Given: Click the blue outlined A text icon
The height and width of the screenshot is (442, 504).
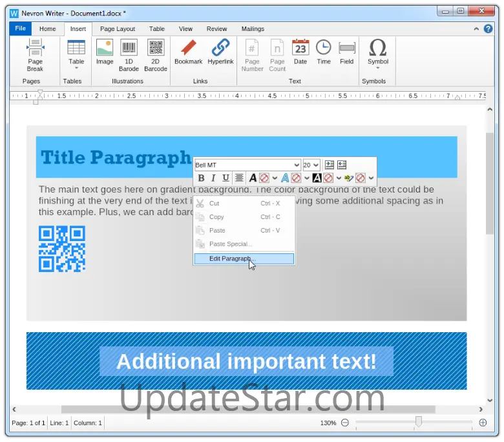Looking at the screenshot, I should coord(285,178).
